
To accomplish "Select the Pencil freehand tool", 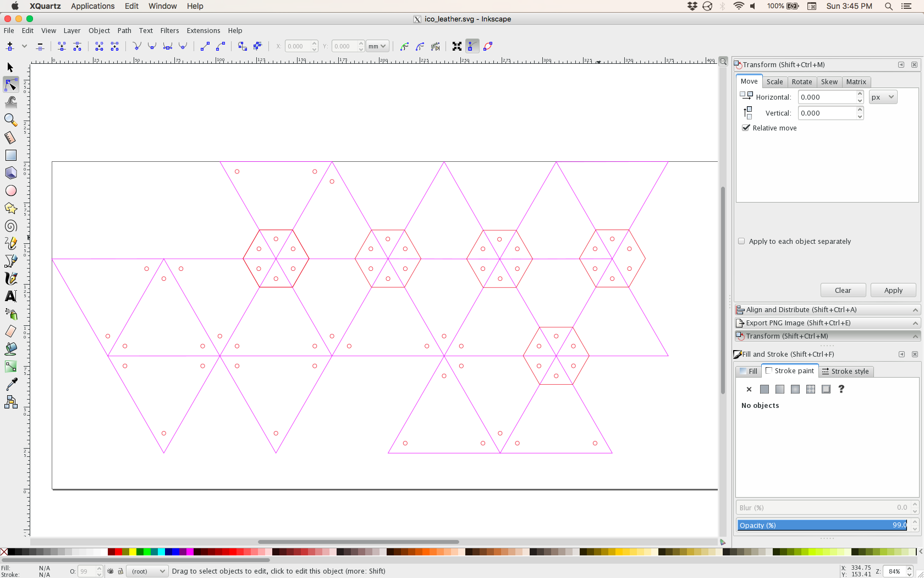I will click(x=10, y=243).
